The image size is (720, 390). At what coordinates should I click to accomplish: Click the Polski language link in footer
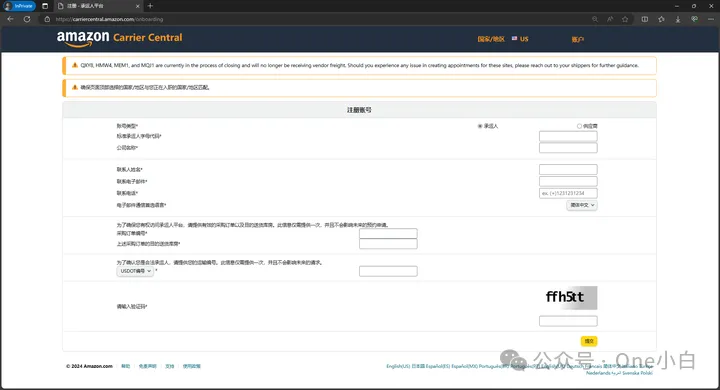click(647, 373)
